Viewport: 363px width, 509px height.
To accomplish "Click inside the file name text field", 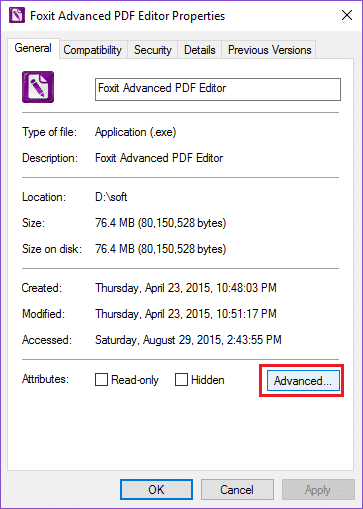I will 218,89.
